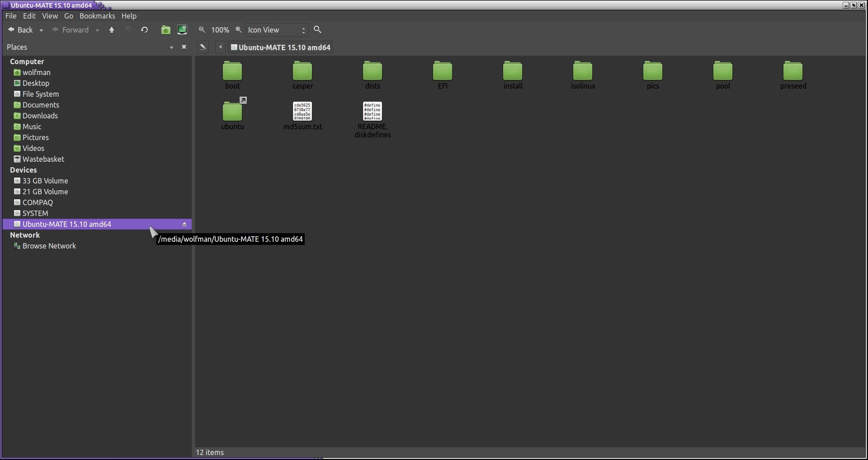Open search with the magnifier icon
Screen dimensions: 868x460
[318, 30]
